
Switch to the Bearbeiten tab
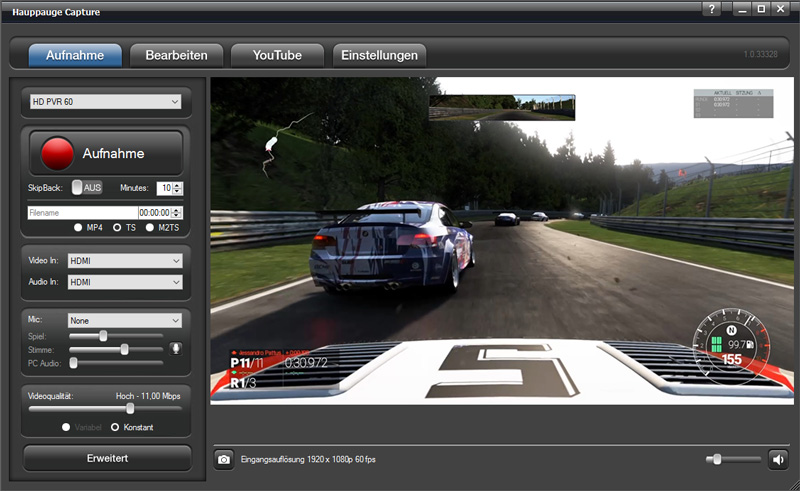pyautogui.click(x=176, y=55)
